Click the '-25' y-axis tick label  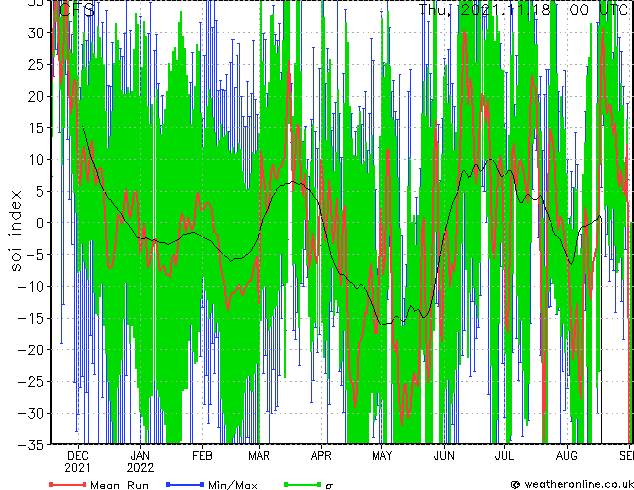click(31, 382)
